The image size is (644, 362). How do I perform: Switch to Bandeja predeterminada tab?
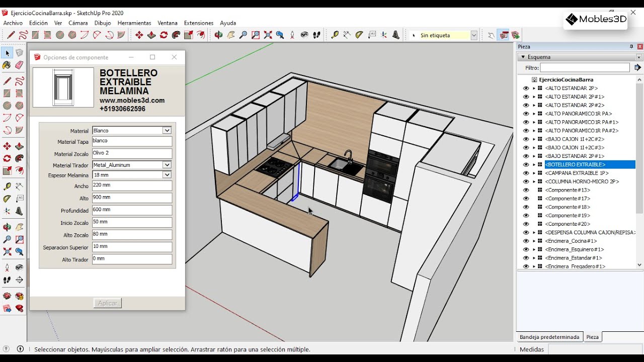click(x=549, y=337)
